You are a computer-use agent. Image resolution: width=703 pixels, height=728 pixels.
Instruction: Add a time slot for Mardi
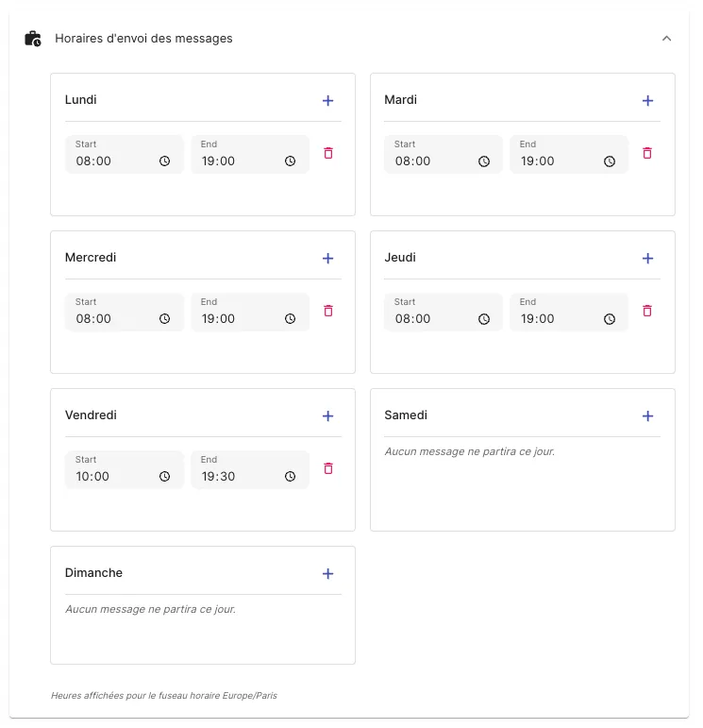point(647,101)
